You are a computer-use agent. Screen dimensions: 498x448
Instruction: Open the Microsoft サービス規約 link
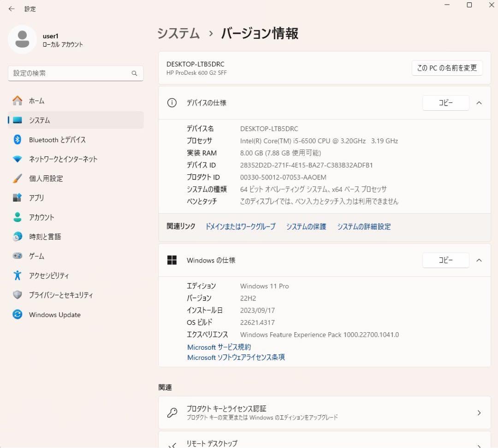(219, 347)
